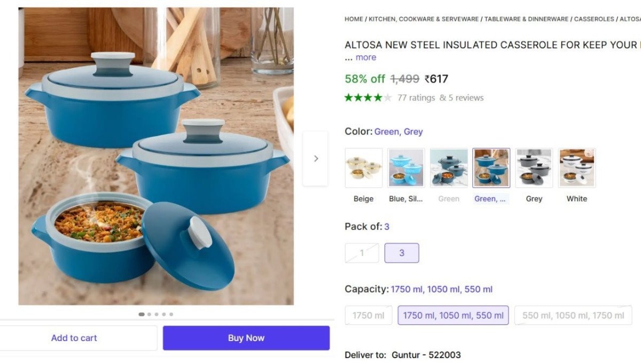Click Add to cart

coord(74,337)
